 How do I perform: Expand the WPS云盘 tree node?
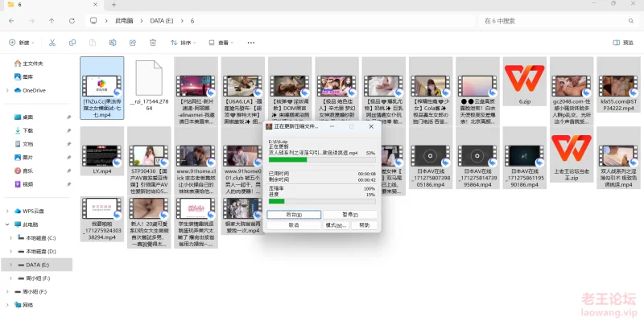(x=7, y=211)
